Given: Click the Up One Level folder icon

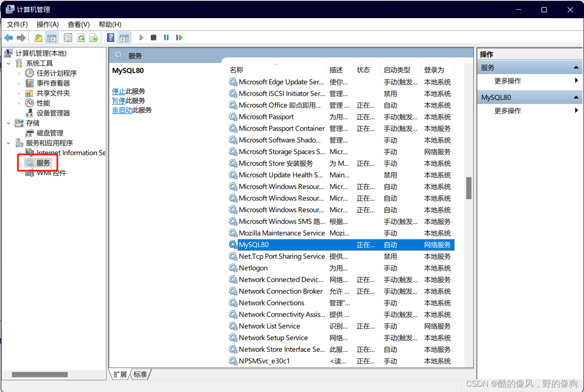Looking at the screenshot, I should [39, 38].
